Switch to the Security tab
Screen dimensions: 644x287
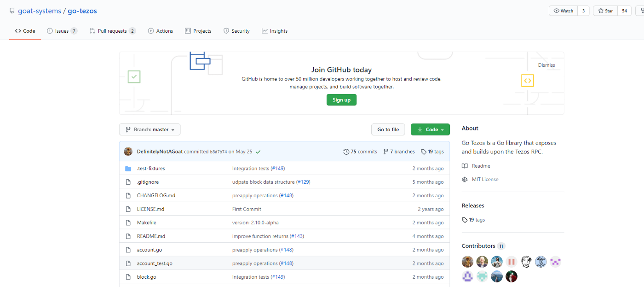click(x=236, y=31)
